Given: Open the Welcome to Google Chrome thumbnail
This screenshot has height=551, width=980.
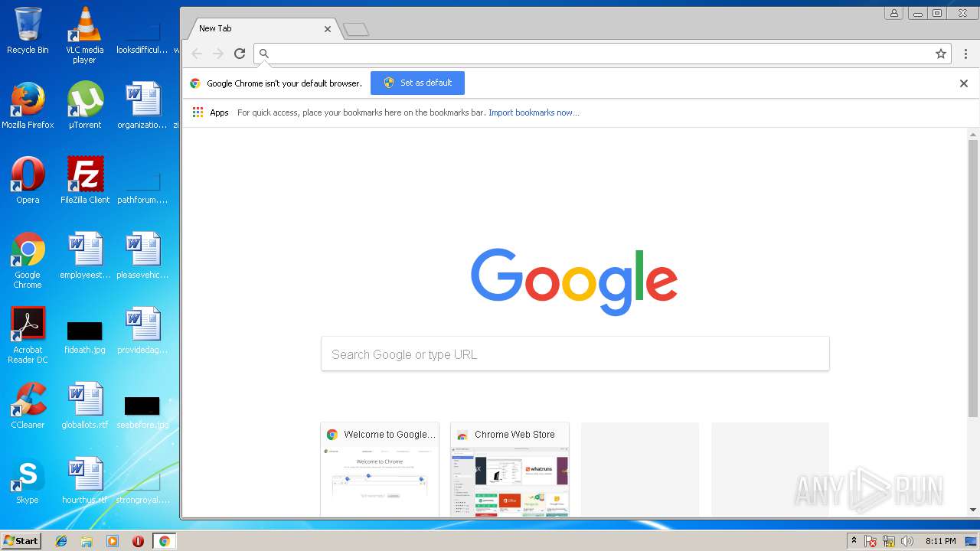Looking at the screenshot, I should [380, 469].
